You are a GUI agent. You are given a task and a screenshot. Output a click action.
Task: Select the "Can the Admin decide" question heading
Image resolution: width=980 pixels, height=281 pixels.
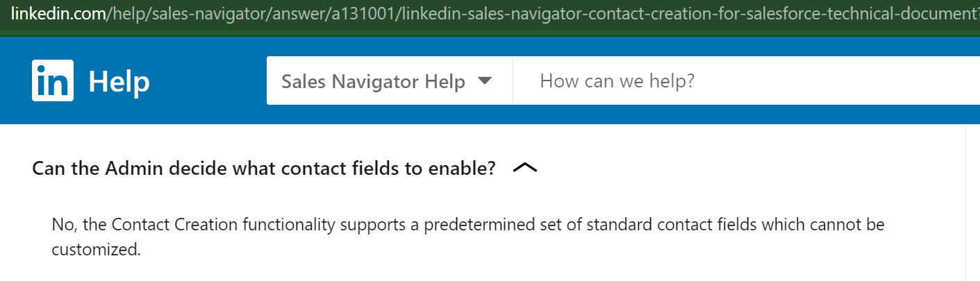pos(263,168)
